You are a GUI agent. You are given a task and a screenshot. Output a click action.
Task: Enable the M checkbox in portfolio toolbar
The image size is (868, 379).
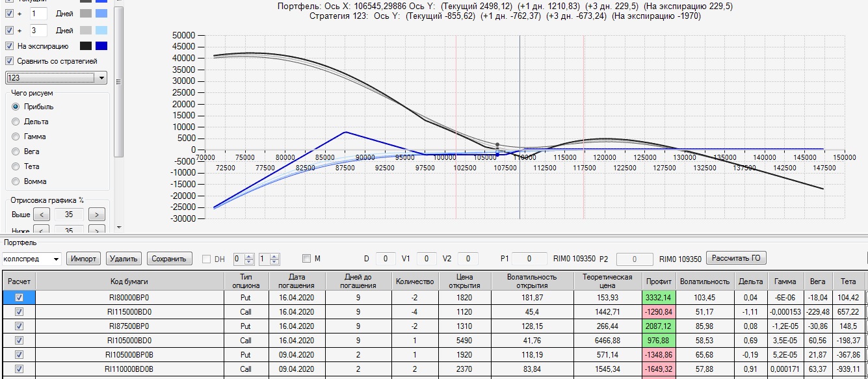click(307, 259)
